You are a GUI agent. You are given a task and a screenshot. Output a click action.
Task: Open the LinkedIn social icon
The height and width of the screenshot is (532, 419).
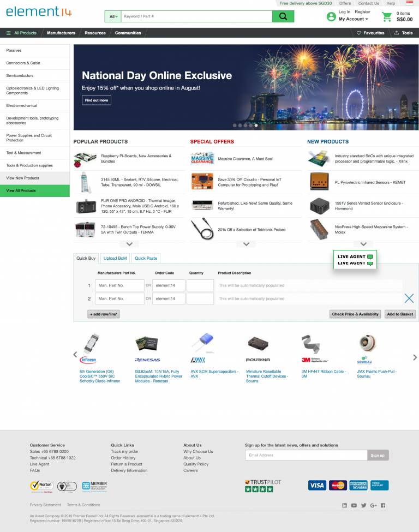pyautogui.click(x=344, y=505)
